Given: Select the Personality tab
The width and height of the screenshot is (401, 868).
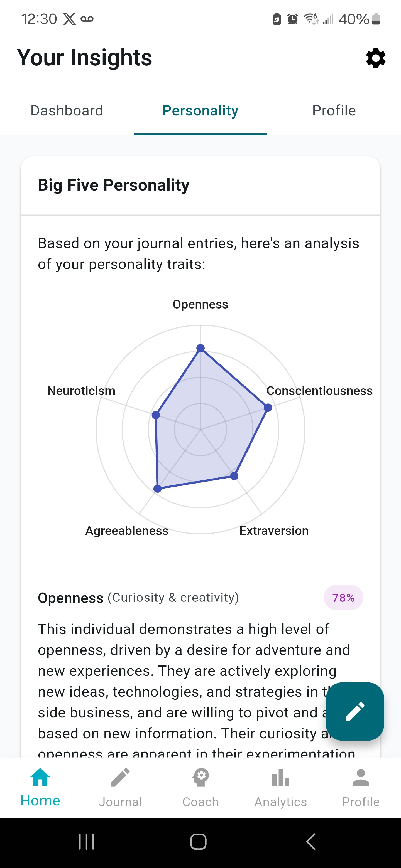Looking at the screenshot, I should click(200, 110).
